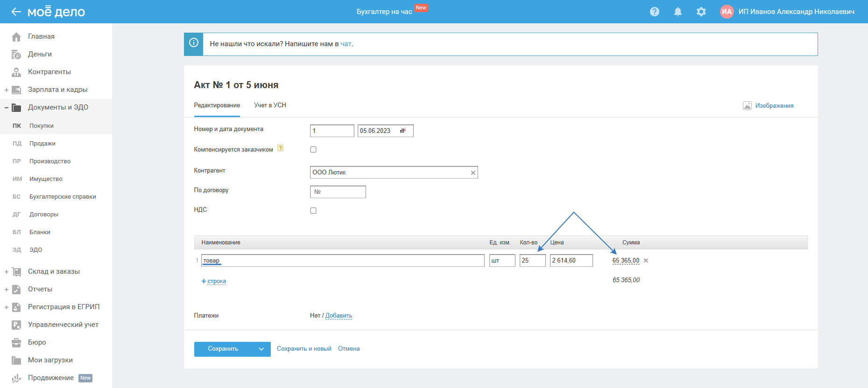Open the Бухгалтерские справки submenu item
Viewport: 868px width, 388px height.
tap(63, 197)
